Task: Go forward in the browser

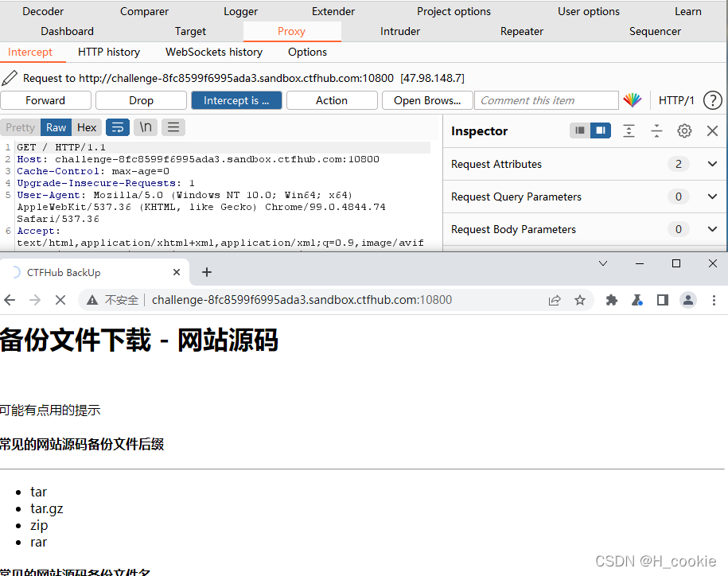Action: (x=35, y=300)
